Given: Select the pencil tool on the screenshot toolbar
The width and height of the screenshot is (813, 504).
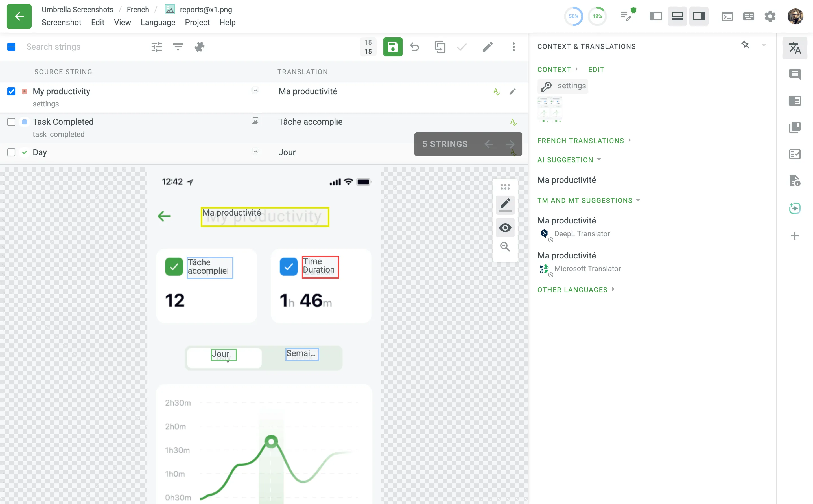Looking at the screenshot, I should pyautogui.click(x=505, y=205).
